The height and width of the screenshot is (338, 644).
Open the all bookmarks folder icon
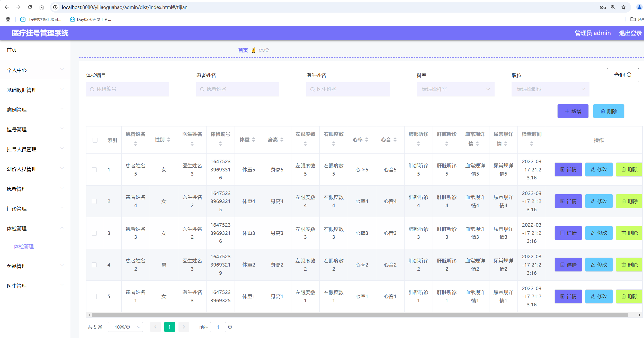coord(633,19)
